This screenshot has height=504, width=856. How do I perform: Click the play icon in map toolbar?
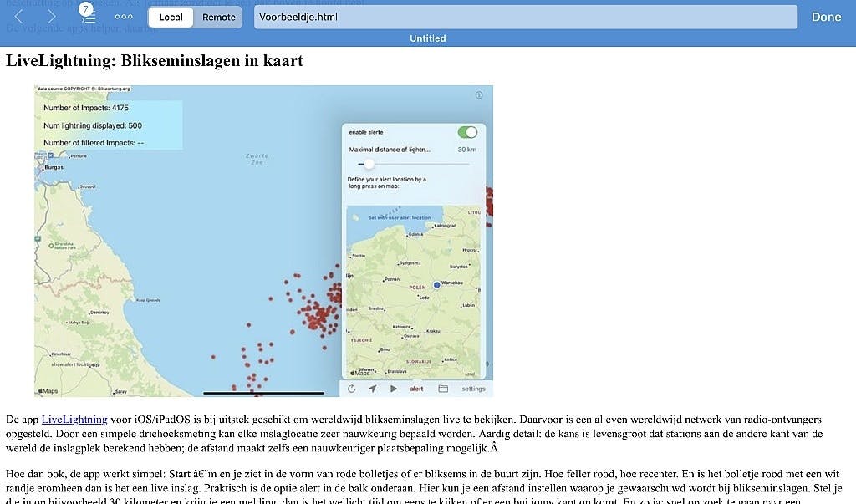tap(394, 389)
